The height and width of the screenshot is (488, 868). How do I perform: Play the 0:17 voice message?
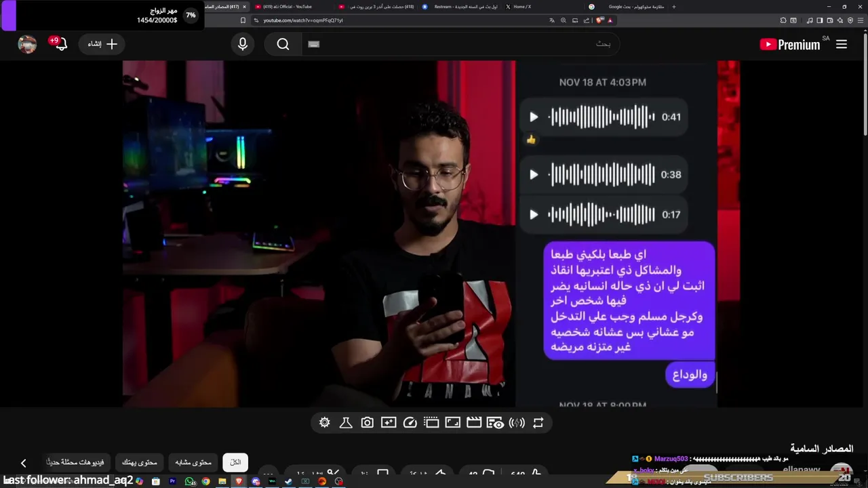tap(534, 214)
